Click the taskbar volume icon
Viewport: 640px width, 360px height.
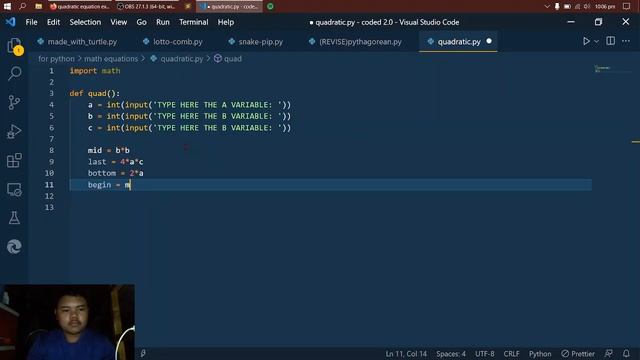pyautogui.click(x=587, y=7)
